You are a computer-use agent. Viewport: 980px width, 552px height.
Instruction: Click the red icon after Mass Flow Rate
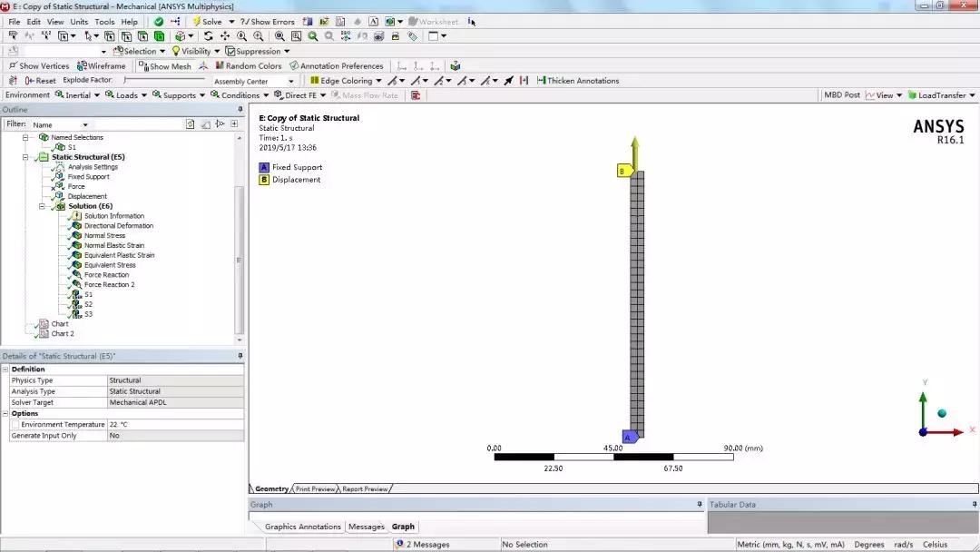click(415, 95)
